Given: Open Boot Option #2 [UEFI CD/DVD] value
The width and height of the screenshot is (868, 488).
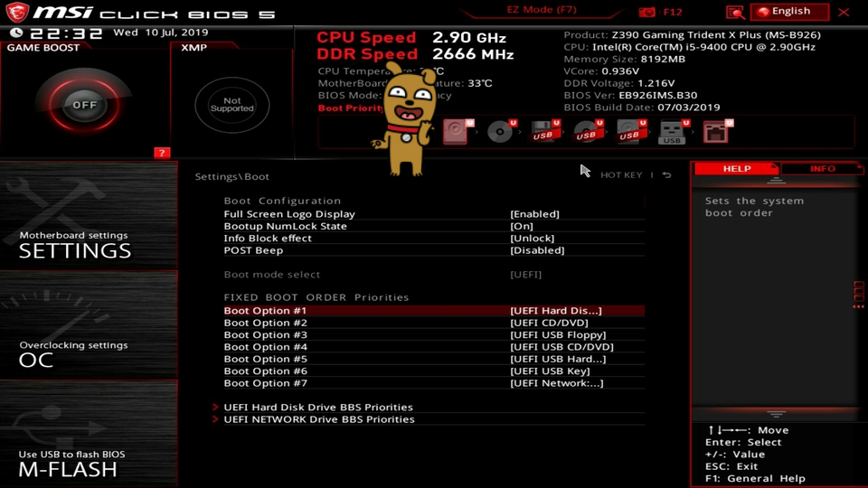Looking at the screenshot, I should coord(549,324).
